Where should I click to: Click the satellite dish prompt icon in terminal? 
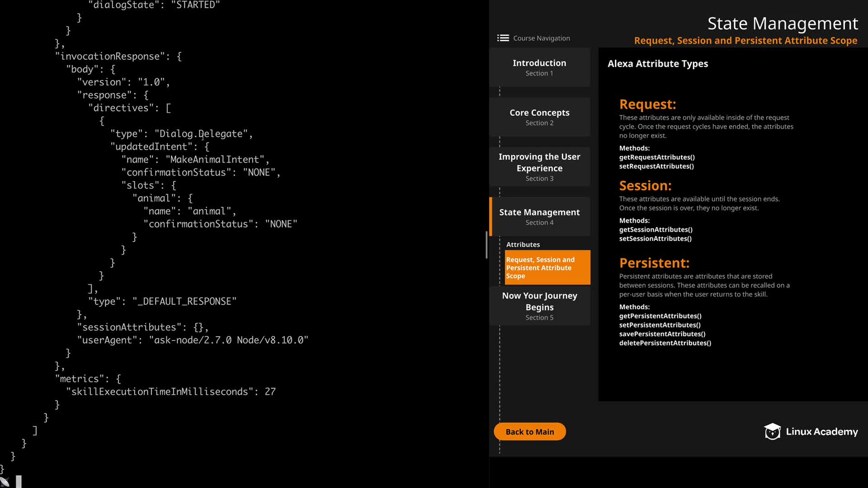tap(5, 482)
